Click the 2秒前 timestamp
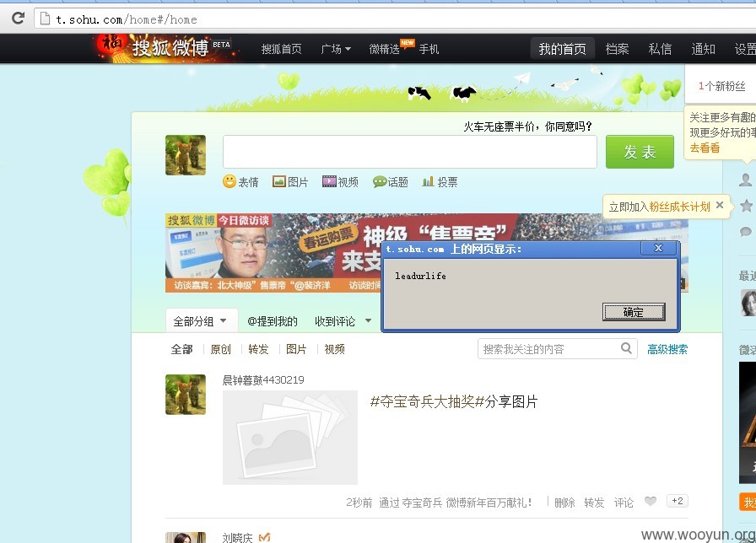This screenshot has width=756, height=543. tap(359, 503)
